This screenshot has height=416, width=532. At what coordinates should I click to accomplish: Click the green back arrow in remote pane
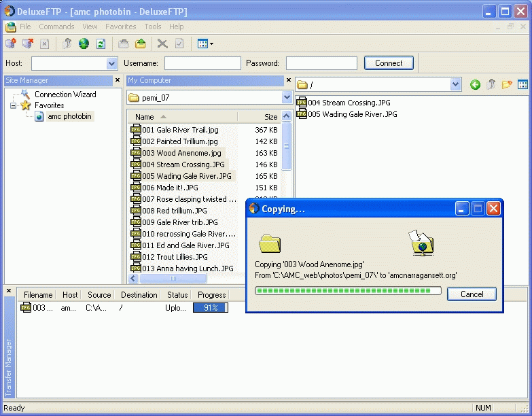tap(475, 85)
